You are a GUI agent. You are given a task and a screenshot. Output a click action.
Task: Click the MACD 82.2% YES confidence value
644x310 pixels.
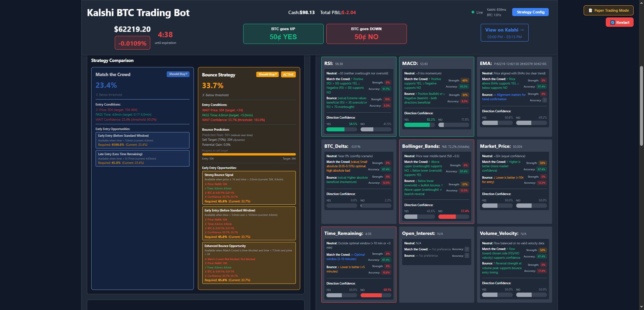pos(431,120)
